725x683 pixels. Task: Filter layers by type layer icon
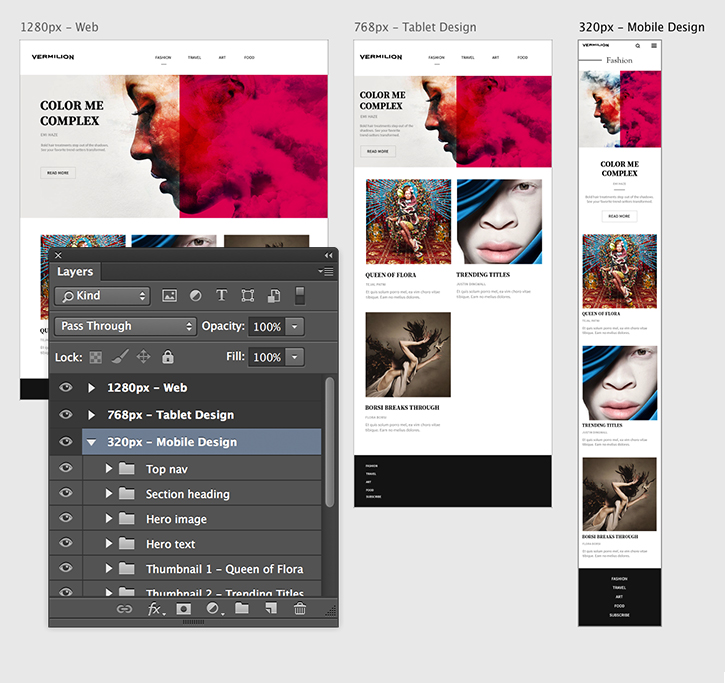coord(221,295)
